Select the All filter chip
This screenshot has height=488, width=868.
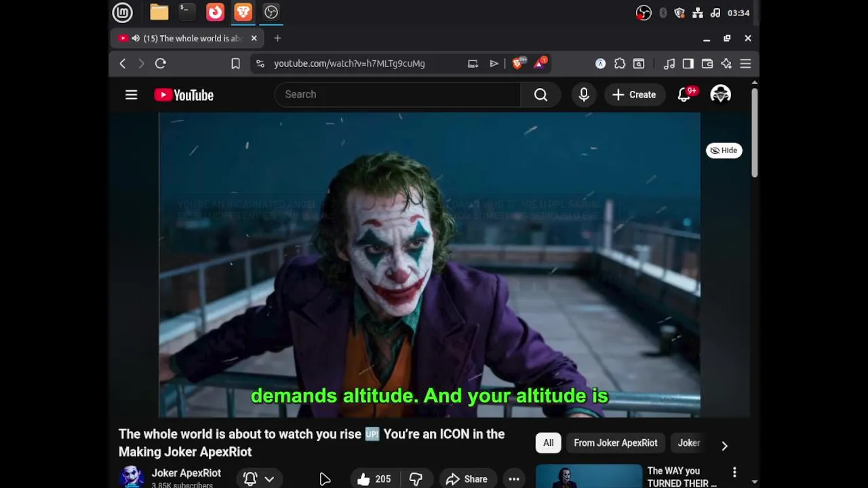pos(549,443)
